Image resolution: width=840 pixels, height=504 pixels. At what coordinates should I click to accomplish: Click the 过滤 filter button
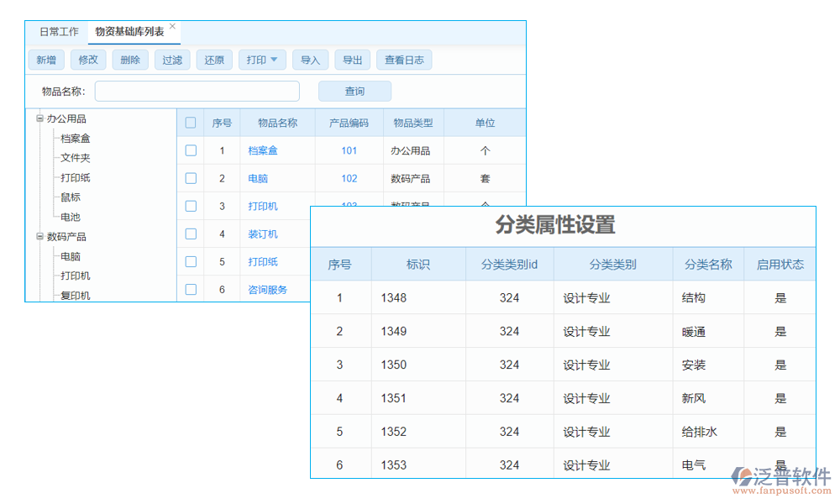pos(171,60)
